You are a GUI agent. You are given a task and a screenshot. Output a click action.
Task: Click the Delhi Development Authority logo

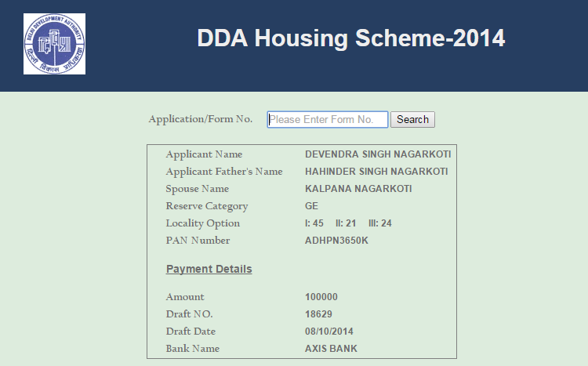pyautogui.click(x=54, y=44)
